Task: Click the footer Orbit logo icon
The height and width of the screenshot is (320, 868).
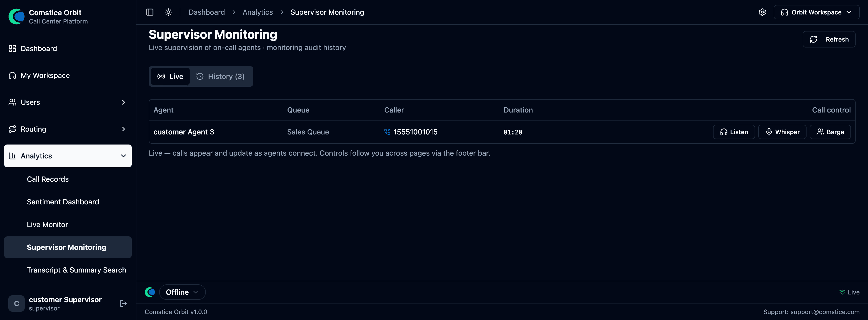Action: tap(150, 292)
